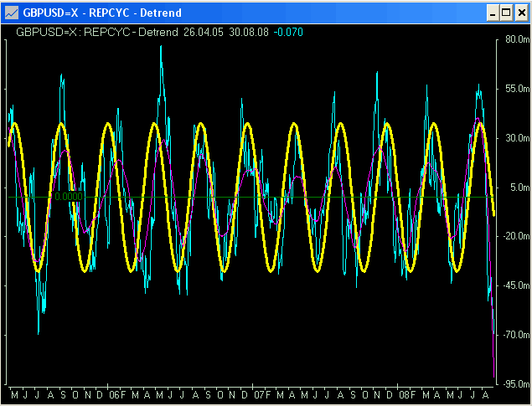
Task: Click the -70.0m y-axis label
Action: click(516, 335)
